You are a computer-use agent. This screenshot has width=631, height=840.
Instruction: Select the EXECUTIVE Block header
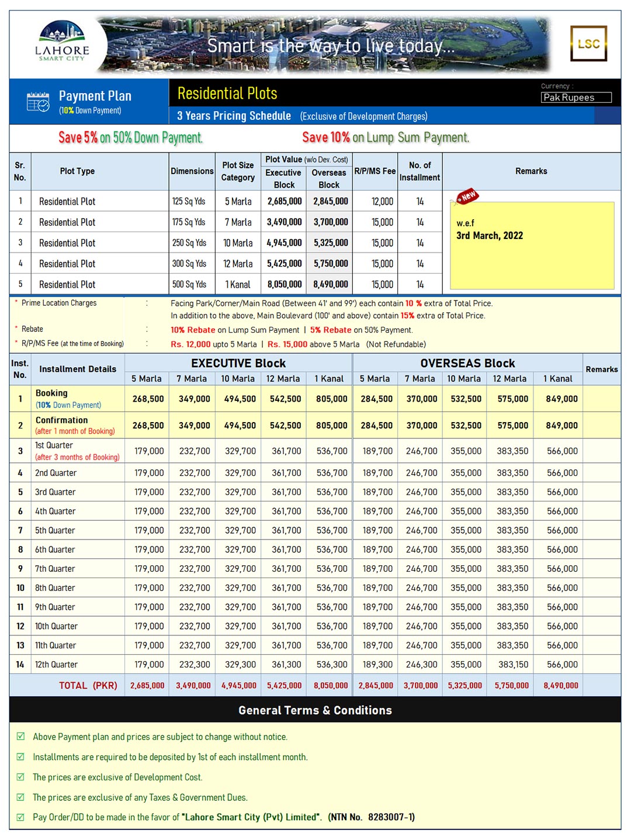coord(238,363)
